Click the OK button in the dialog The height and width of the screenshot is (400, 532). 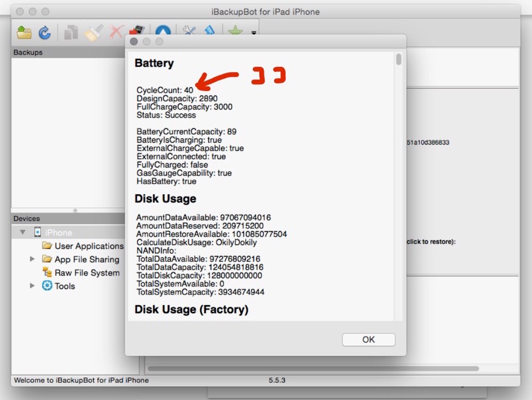[368, 339]
